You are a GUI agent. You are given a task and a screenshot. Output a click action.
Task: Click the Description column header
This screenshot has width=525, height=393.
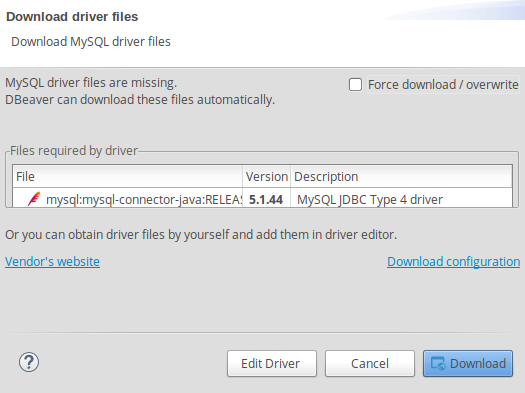click(x=401, y=176)
